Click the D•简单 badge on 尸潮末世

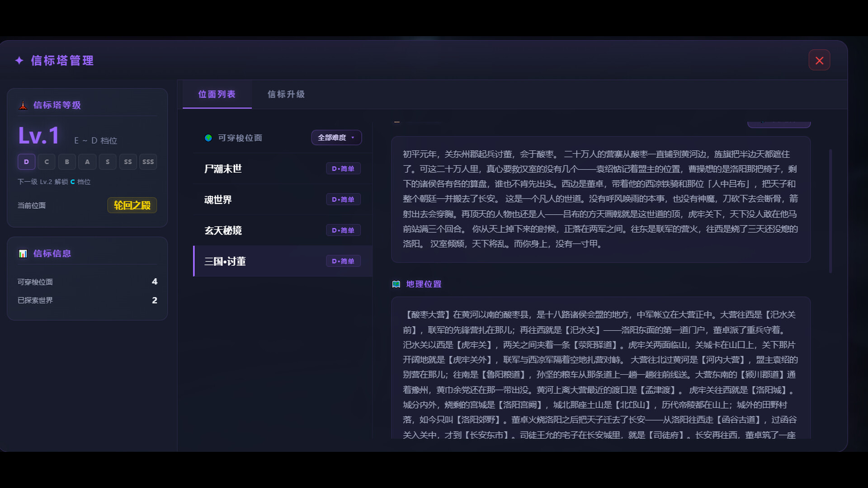click(x=343, y=169)
